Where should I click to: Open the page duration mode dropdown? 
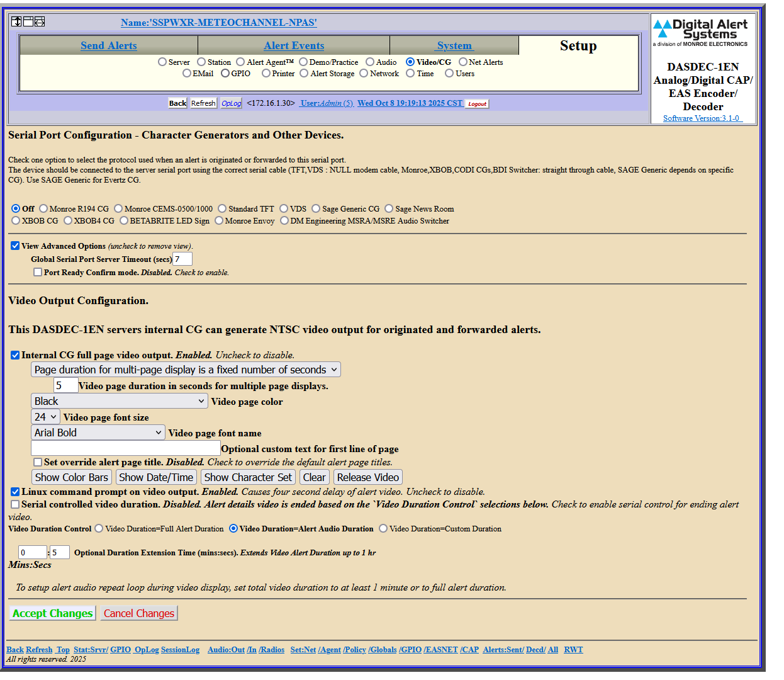tap(186, 370)
